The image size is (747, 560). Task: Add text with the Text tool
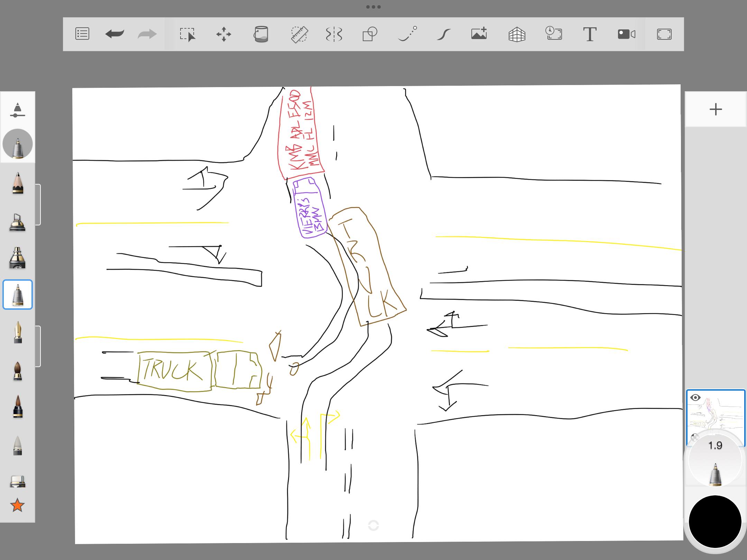pyautogui.click(x=590, y=34)
